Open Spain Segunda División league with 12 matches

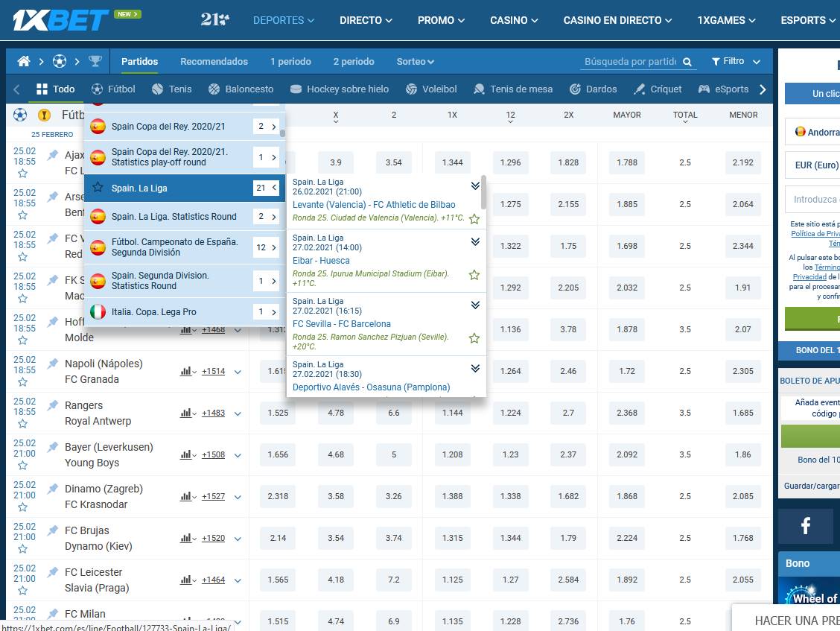pyautogui.click(x=184, y=247)
